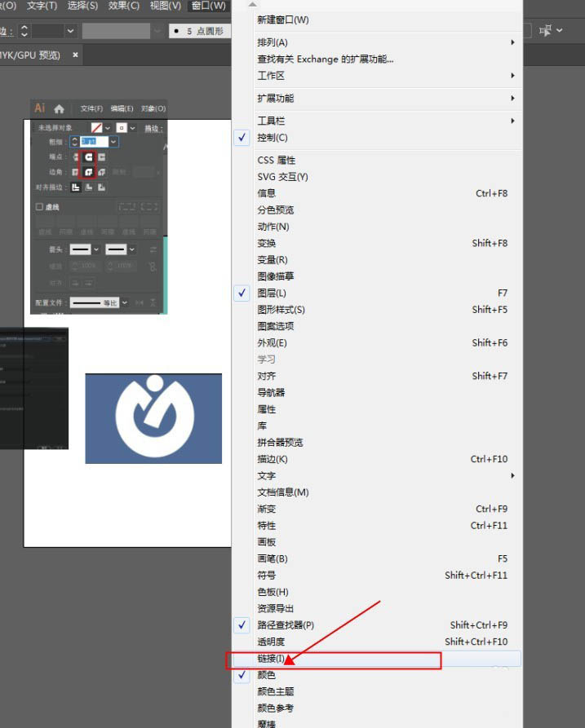Open the SVG 交互(Y) panel

point(377,177)
